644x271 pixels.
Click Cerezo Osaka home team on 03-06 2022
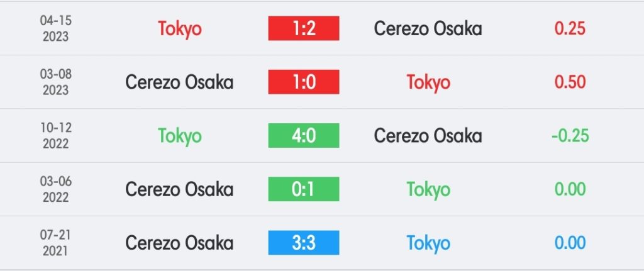click(179, 189)
